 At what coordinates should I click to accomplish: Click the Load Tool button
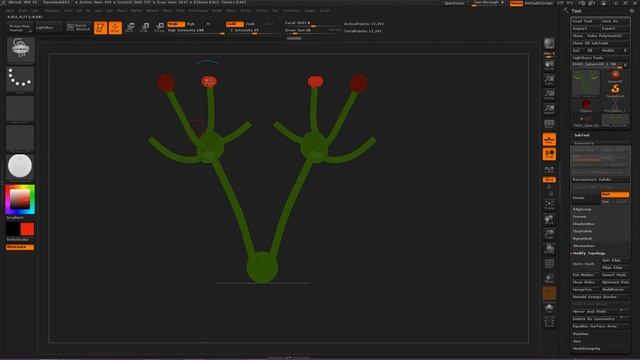(585, 21)
